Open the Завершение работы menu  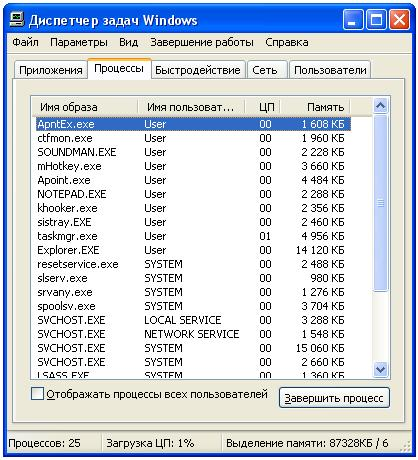click(x=202, y=42)
